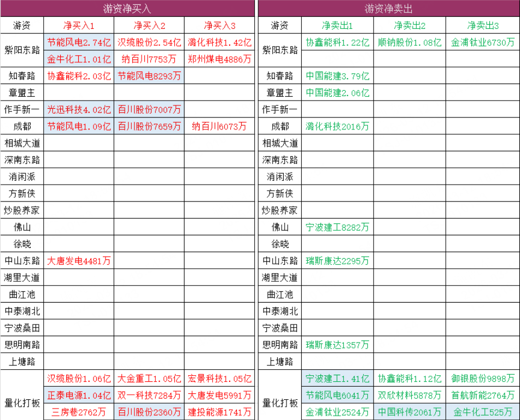The height and width of the screenshot is (420, 520).
Task: Click cell 百川股份7659万
Action: 149,126
